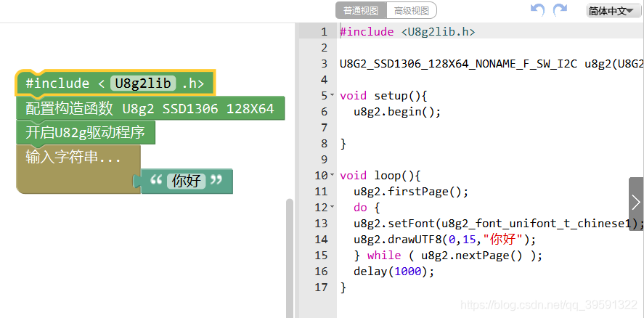Screen dimensions: 644x318
Task: Click line number 17 in the gutter
Action: coord(321,287)
